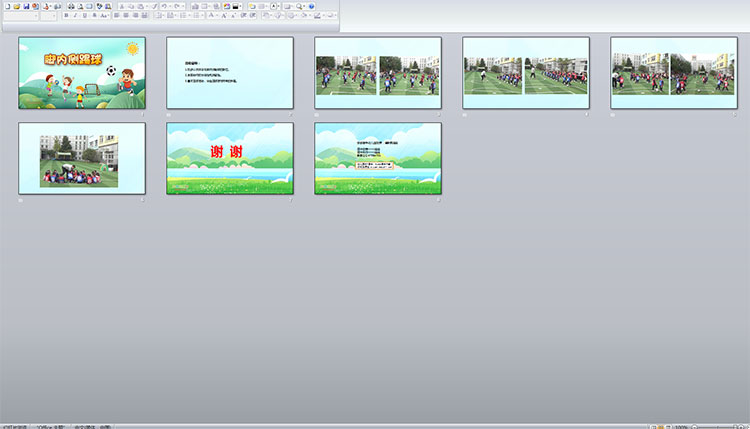Image resolution: width=750 pixels, height=429 pixels.
Task: Click the line color pen icon
Action: [x=317, y=15]
